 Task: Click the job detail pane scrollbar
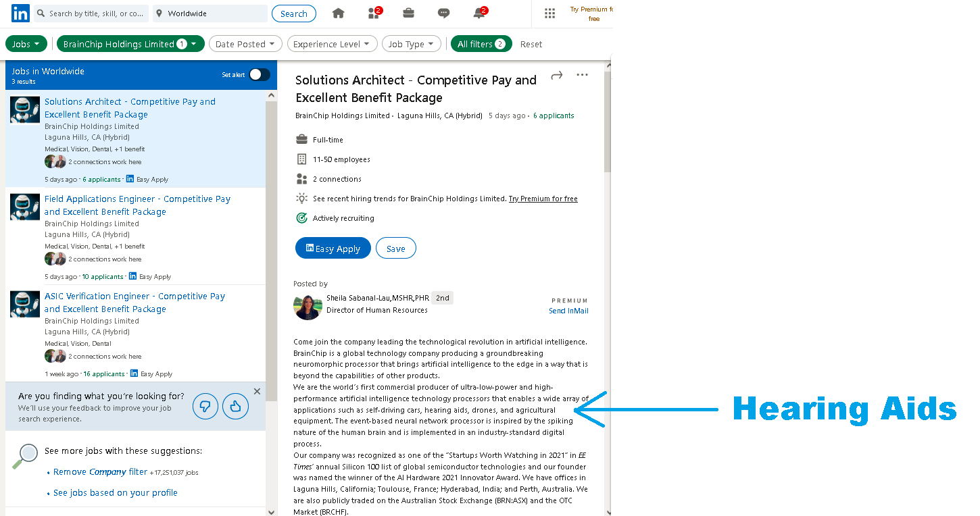coord(607,122)
